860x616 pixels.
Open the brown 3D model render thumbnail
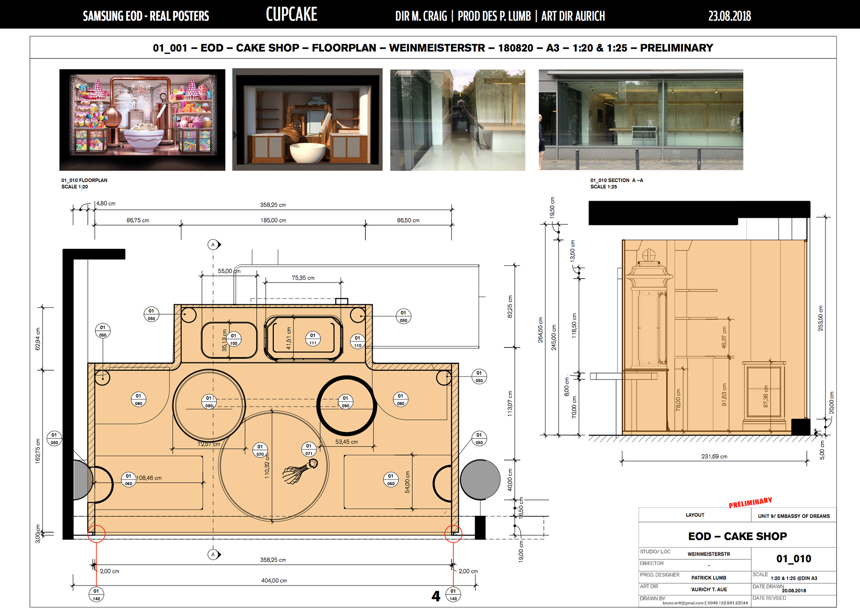(307, 120)
